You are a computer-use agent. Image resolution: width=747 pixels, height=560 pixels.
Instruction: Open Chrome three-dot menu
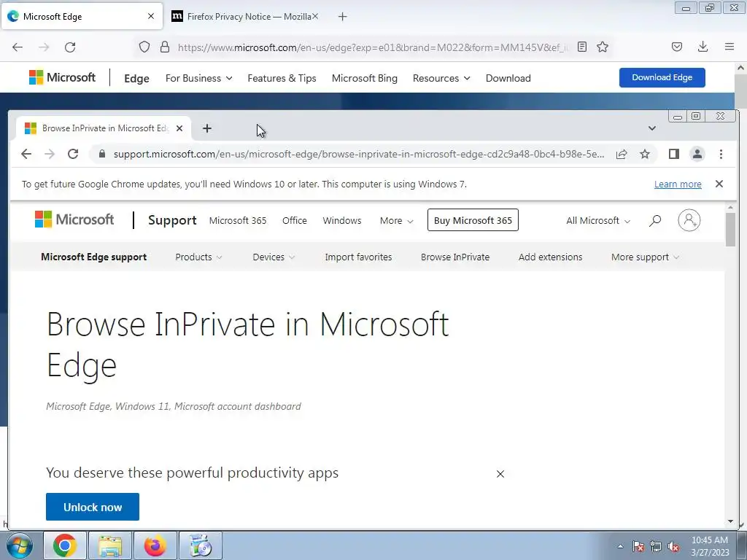(x=721, y=154)
